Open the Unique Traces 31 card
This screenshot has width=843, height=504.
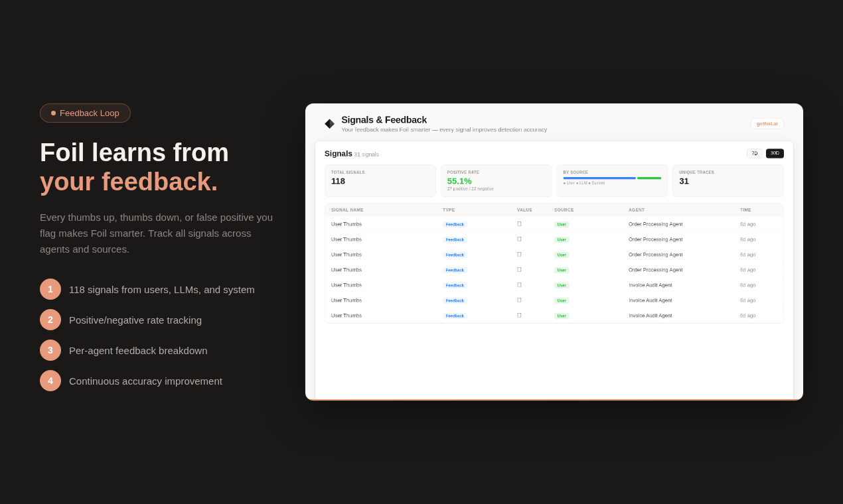pyautogui.click(x=728, y=180)
